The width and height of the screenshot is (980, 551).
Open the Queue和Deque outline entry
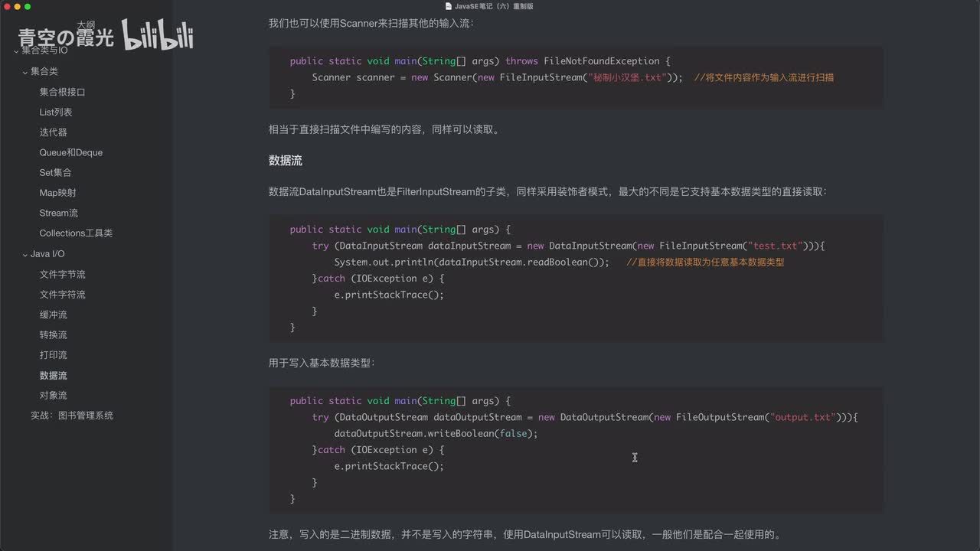click(70, 152)
